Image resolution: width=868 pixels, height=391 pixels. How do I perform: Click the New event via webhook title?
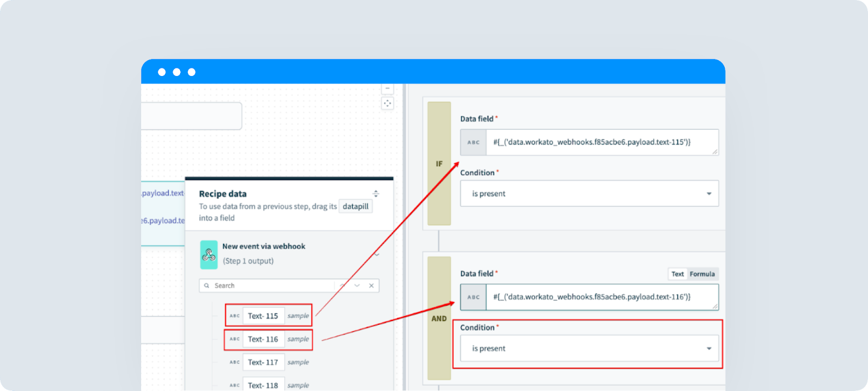tap(264, 247)
